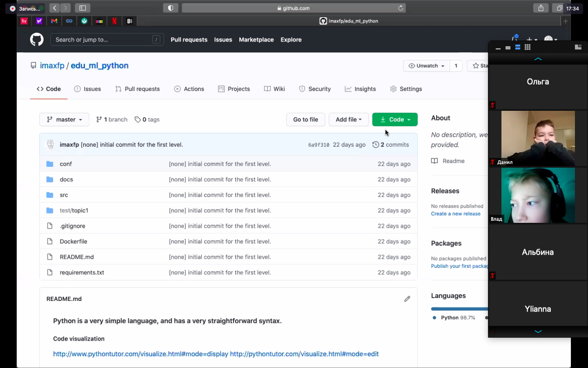Image resolution: width=588 pixels, height=368 pixels.
Task: Go to the Security tab
Action: tap(315, 89)
